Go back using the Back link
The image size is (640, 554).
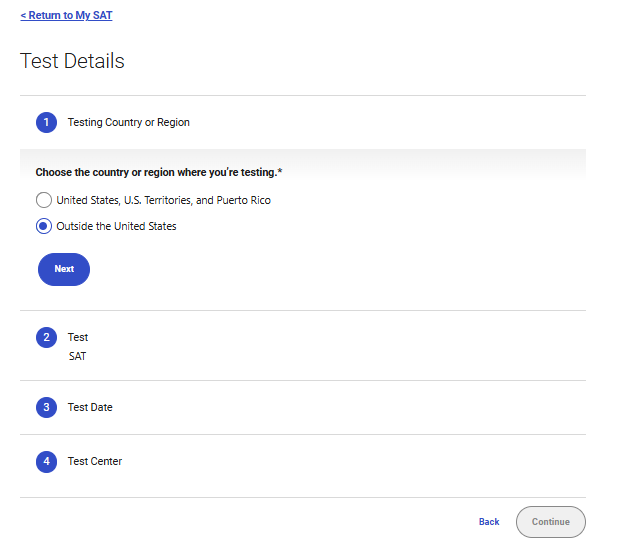point(489,522)
